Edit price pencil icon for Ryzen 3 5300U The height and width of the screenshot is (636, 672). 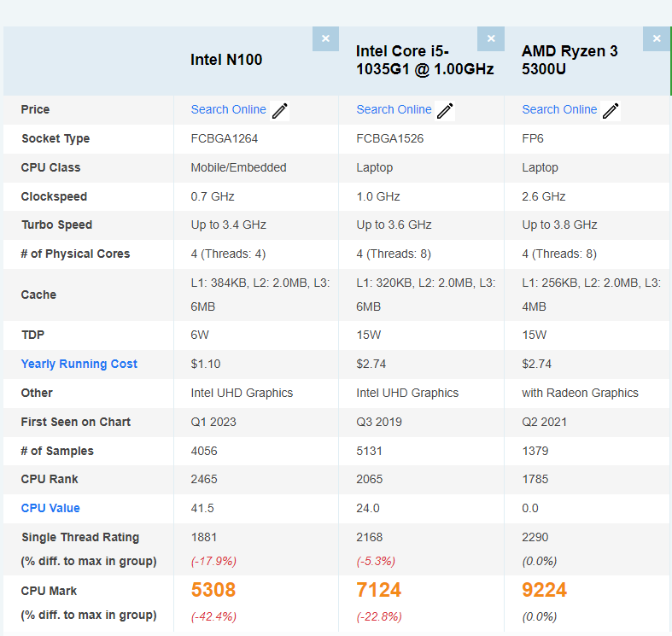tap(611, 111)
